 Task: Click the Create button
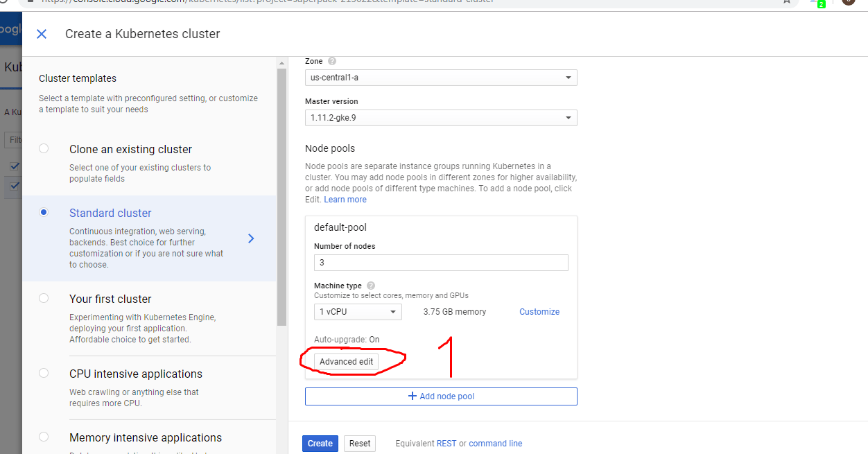[320, 443]
